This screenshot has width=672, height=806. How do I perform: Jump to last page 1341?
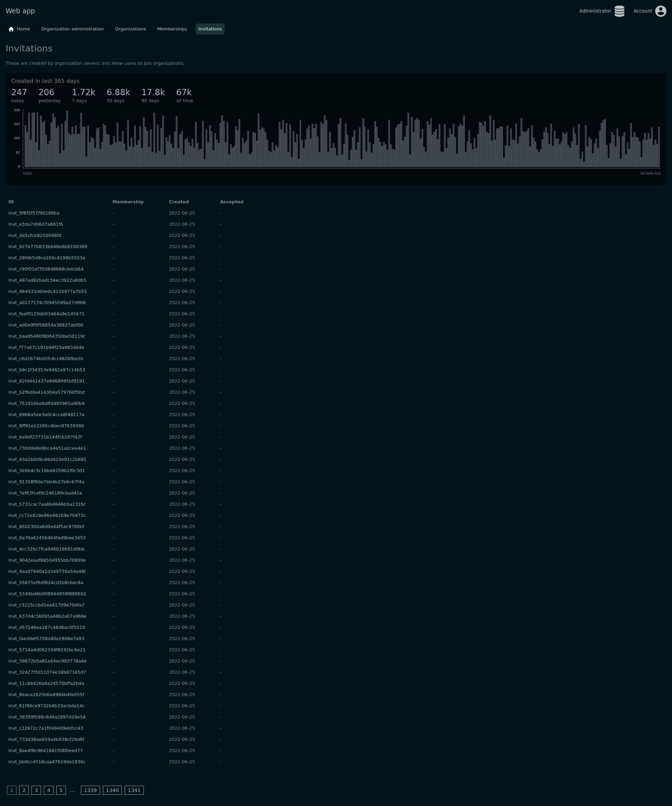click(x=134, y=790)
